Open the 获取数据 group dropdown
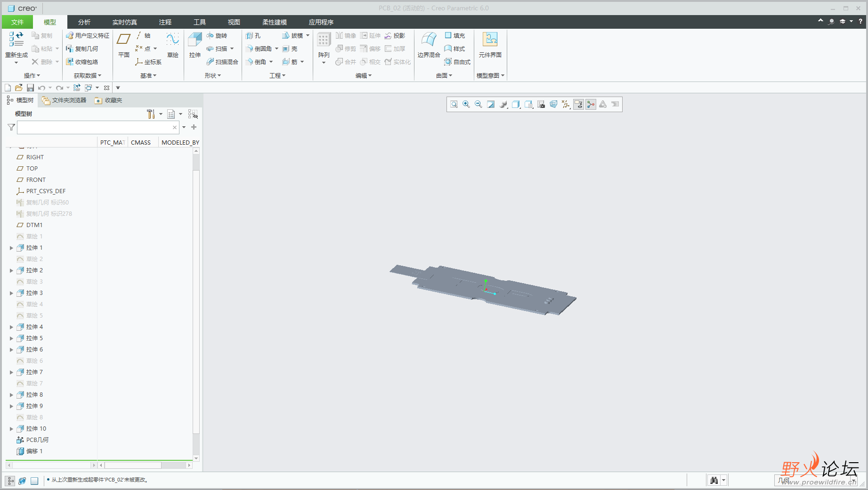Screen dimensions: 868x490 pos(87,75)
